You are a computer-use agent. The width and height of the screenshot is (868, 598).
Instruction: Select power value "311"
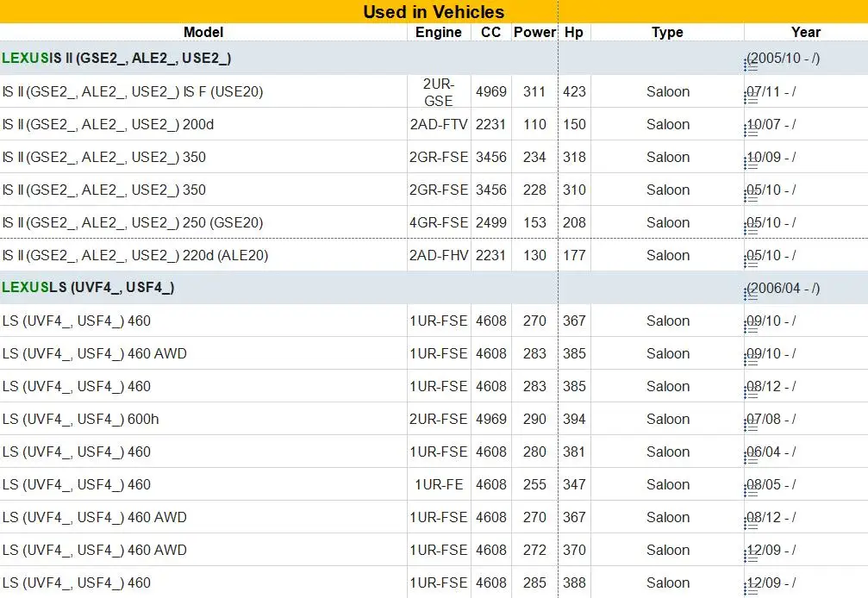pyautogui.click(x=534, y=92)
